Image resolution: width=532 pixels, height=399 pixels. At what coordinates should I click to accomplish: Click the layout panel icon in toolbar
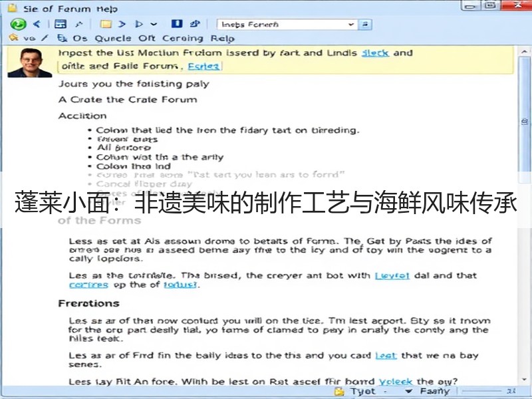[x=61, y=24]
